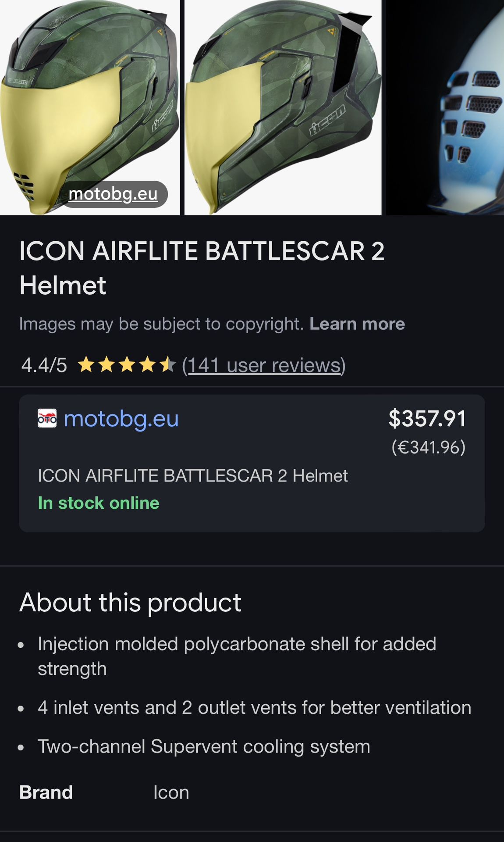504x842 pixels.
Task: Click the €341.96 euro price
Action: point(428,447)
